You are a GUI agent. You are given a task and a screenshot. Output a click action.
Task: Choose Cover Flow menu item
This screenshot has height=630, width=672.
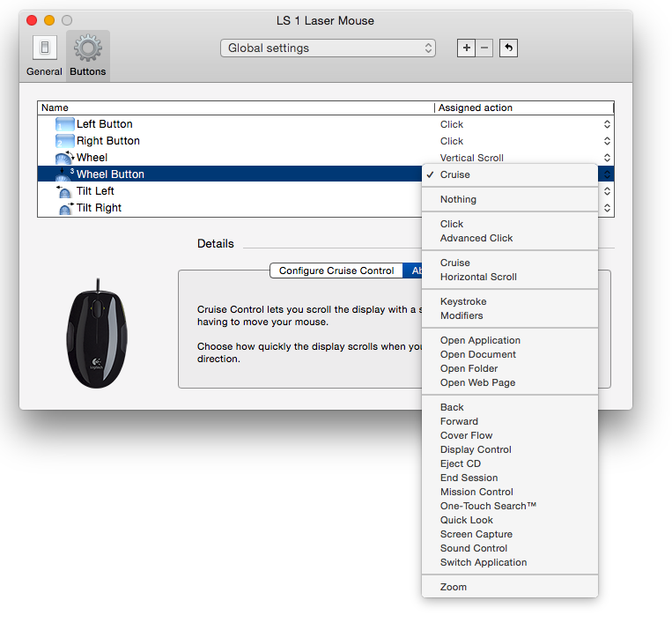coord(510,435)
